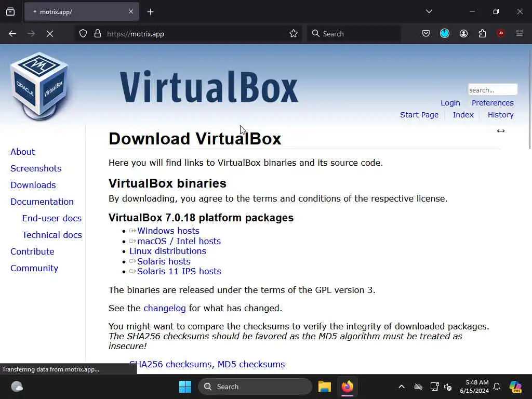
Task: Open the Windows Start button
Action: coord(185,387)
